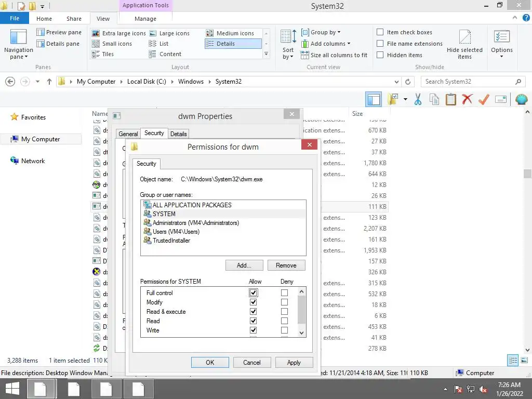Check Deny for Full control
The width and height of the screenshot is (532, 399).
click(x=284, y=292)
